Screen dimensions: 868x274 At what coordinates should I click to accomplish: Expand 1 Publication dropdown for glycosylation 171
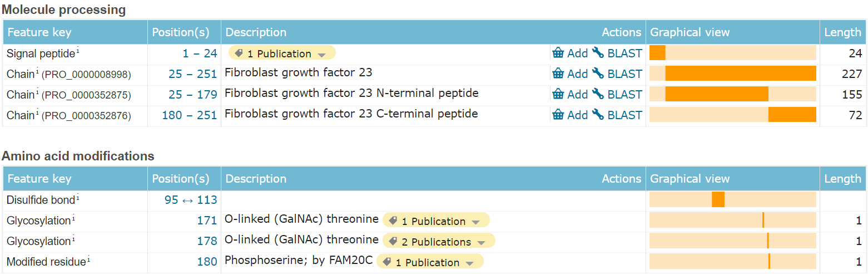click(x=475, y=222)
